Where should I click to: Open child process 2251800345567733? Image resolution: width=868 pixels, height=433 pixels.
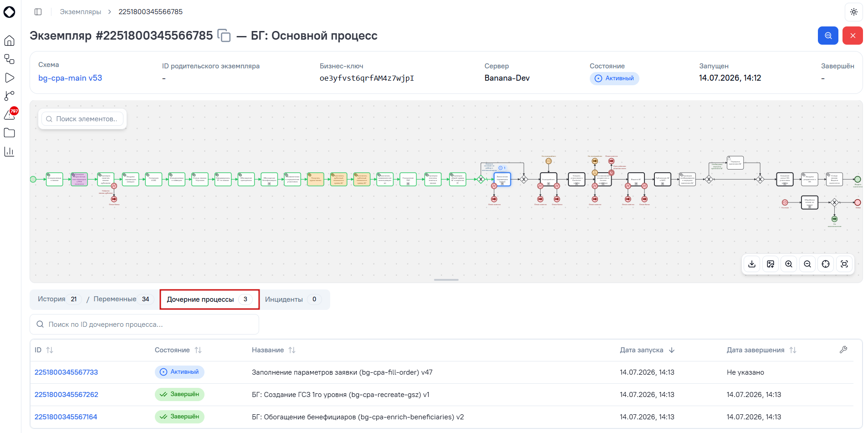click(x=66, y=372)
